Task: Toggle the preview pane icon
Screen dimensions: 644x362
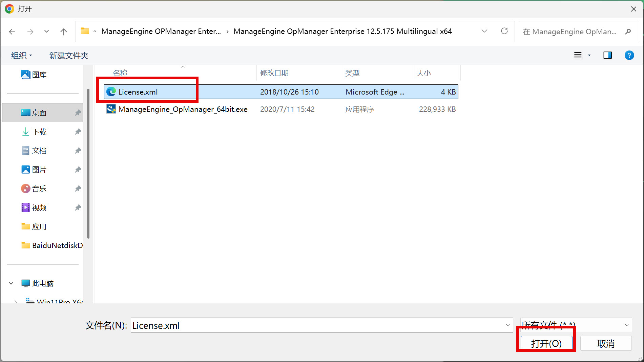Action: [x=607, y=55]
